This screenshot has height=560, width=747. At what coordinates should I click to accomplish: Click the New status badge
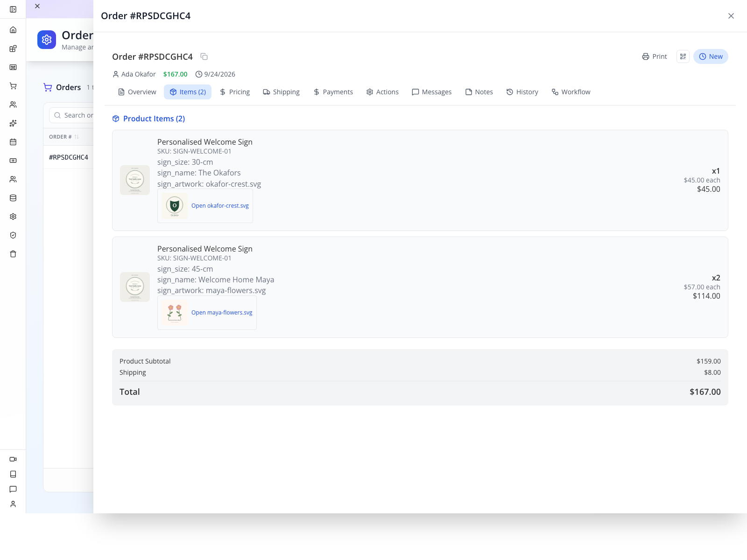pos(711,56)
